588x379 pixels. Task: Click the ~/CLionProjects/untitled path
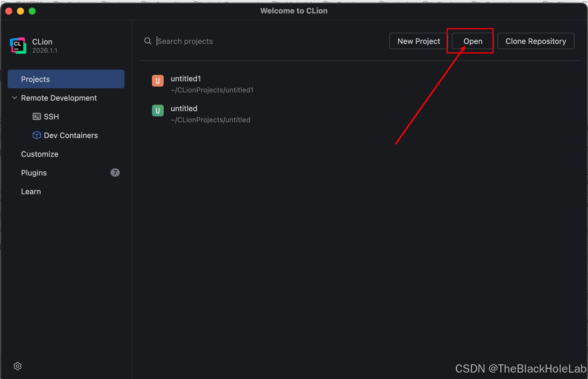(210, 120)
